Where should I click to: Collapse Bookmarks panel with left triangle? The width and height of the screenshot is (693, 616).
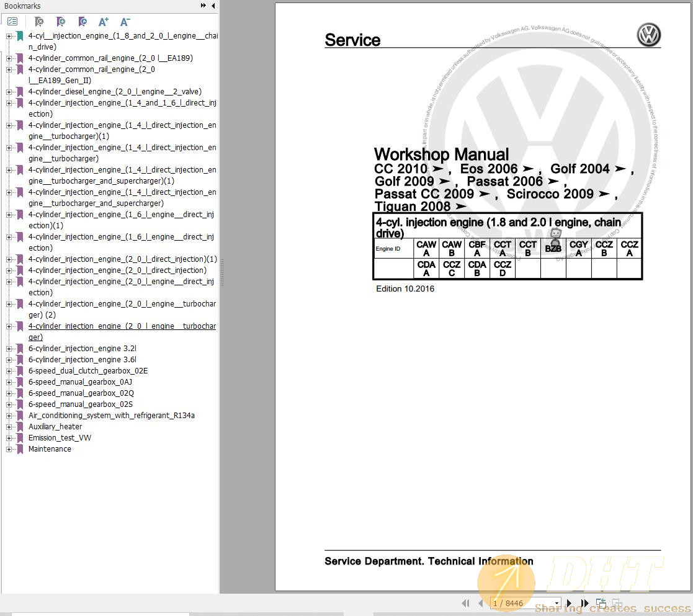coord(213,6)
